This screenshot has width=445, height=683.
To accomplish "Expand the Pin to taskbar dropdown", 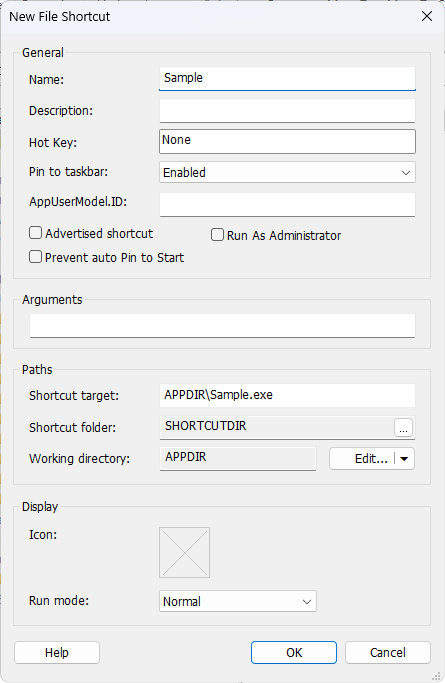I will tap(287, 172).
